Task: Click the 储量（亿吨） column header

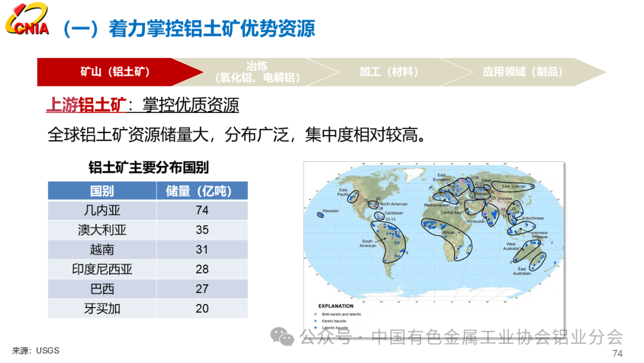Action: click(x=202, y=190)
